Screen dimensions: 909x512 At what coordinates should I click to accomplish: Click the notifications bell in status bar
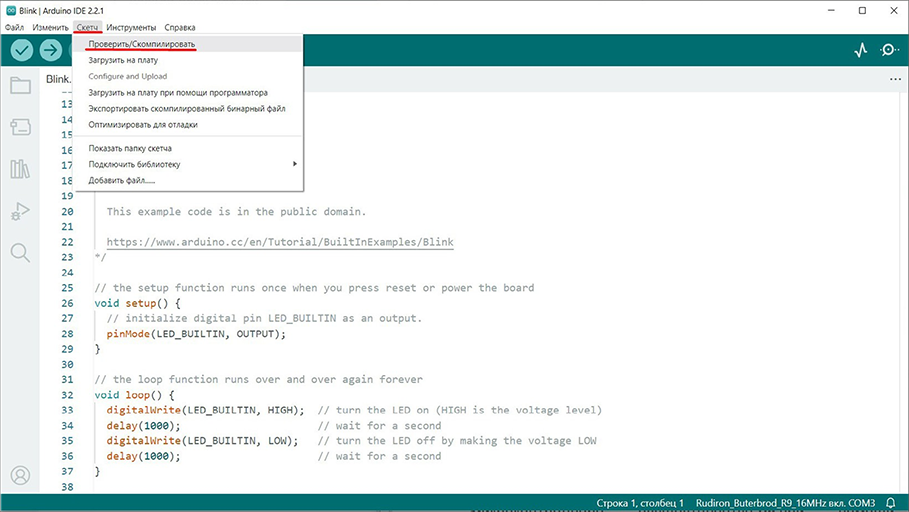890,503
